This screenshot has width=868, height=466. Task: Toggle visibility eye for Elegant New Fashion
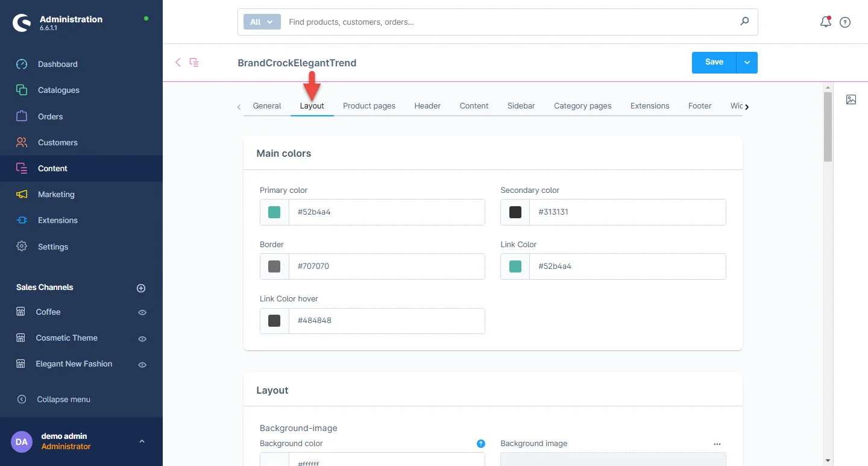pyautogui.click(x=142, y=365)
